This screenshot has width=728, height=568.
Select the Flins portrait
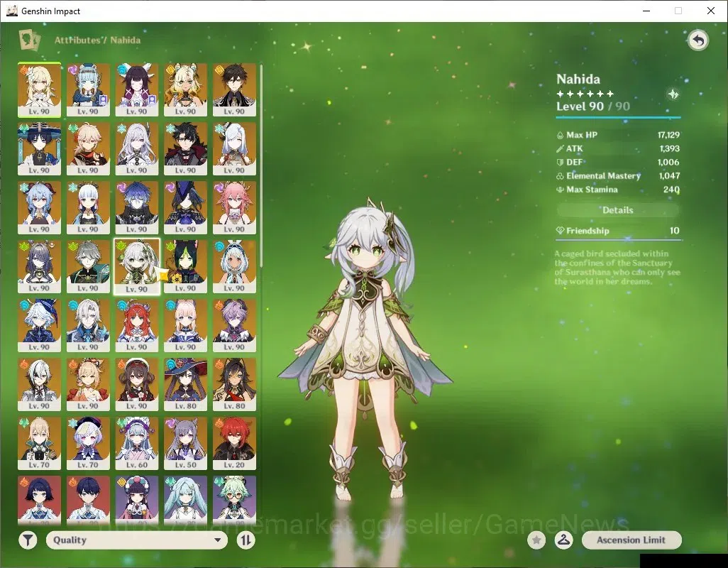coord(137,207)
